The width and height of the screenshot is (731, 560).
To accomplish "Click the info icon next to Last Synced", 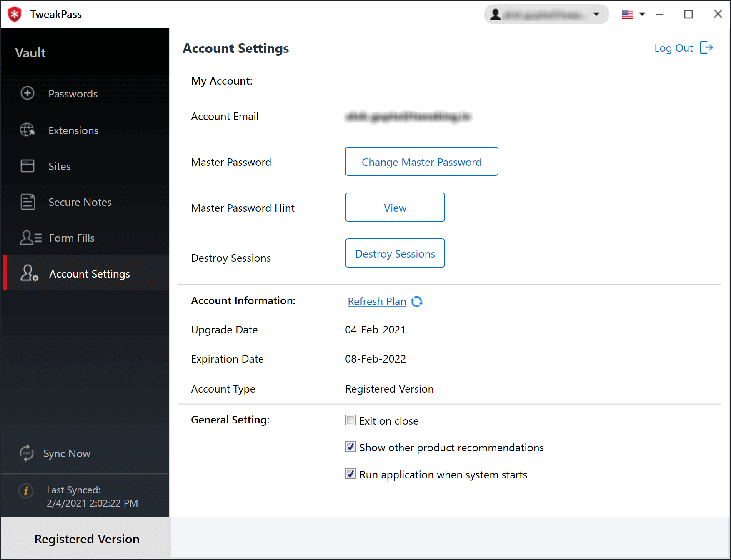I will (25, 491).
